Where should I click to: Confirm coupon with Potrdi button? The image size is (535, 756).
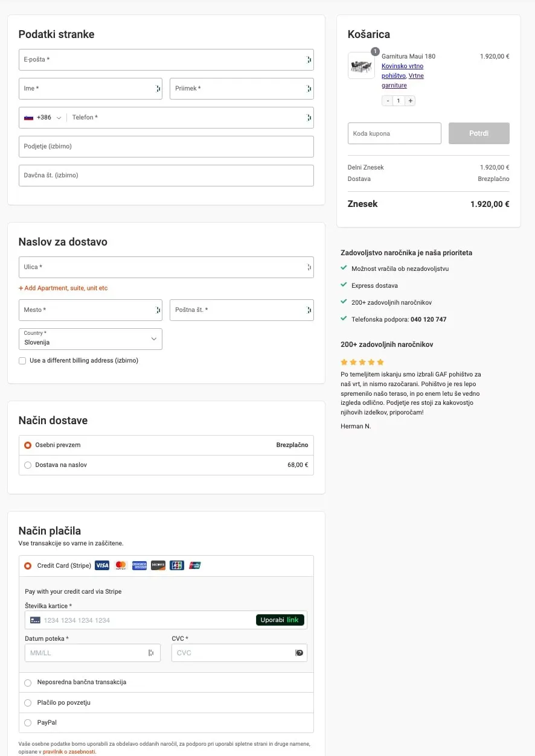pyautogui.click(x=479, y=133)
